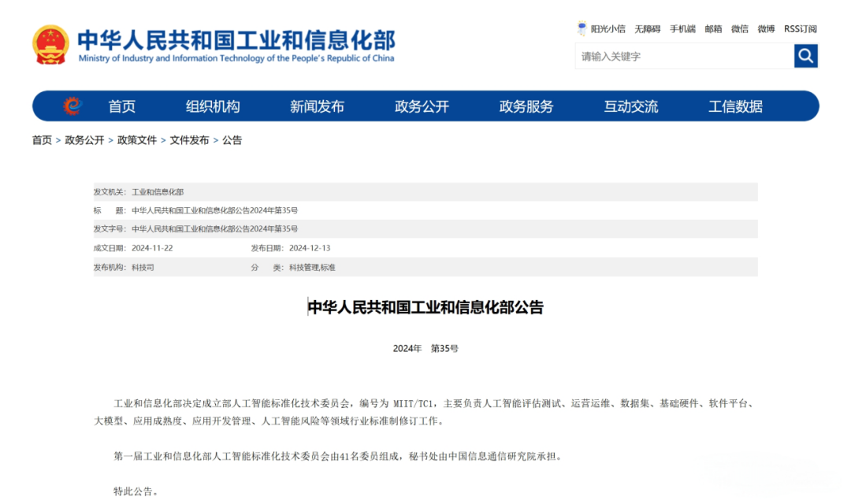The width and height of the screenshot is (851, 504).
Task: Go to 政务公开 in breadcrumb
Action: 84,140
